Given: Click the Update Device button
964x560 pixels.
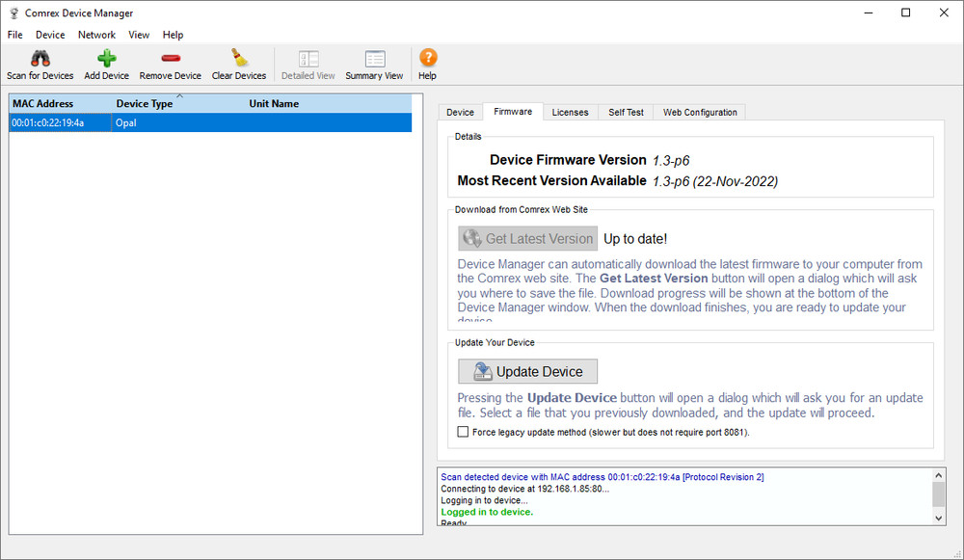Looking at the screenshot, I should [527, 371].
